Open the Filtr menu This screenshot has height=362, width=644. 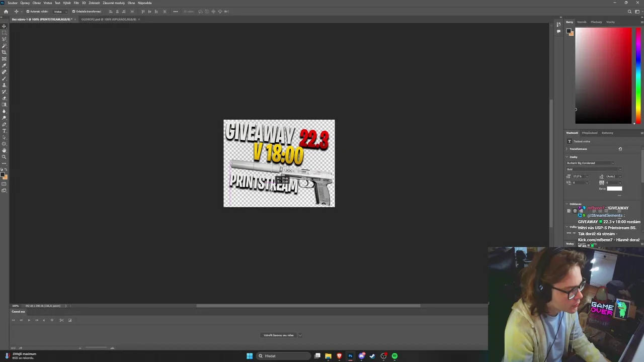point(76,3)
